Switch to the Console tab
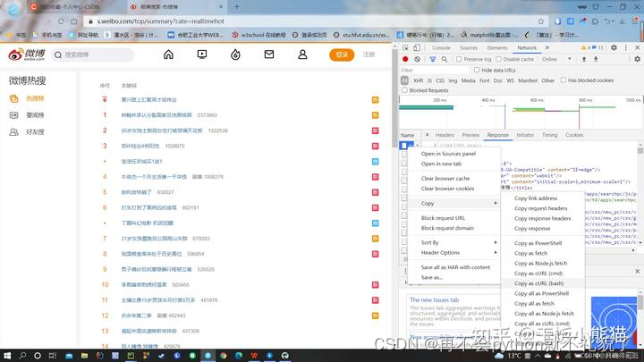The height and width of the screenshot is (362, 644). pos(441,47)
